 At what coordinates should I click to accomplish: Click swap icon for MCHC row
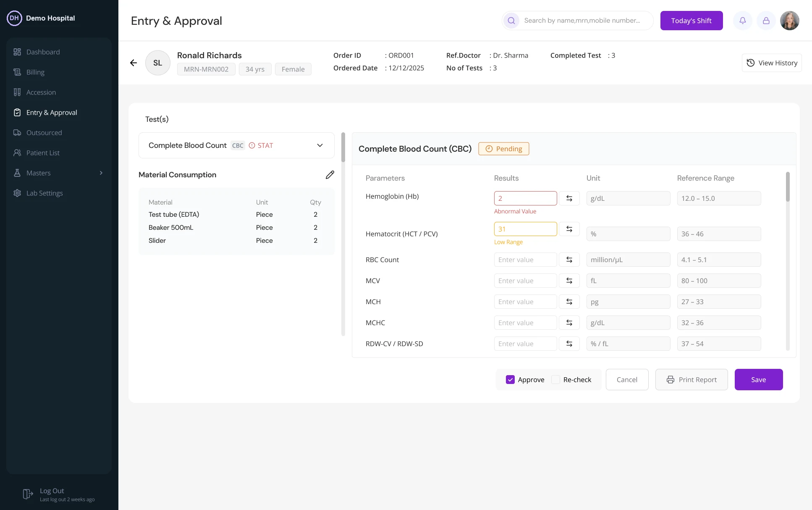(x=569, y=323)
